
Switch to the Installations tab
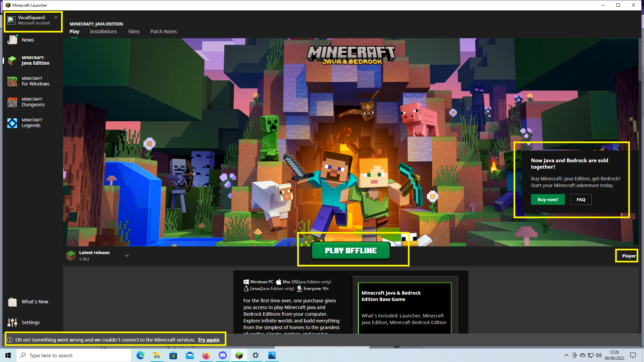(x=103, y=32)
